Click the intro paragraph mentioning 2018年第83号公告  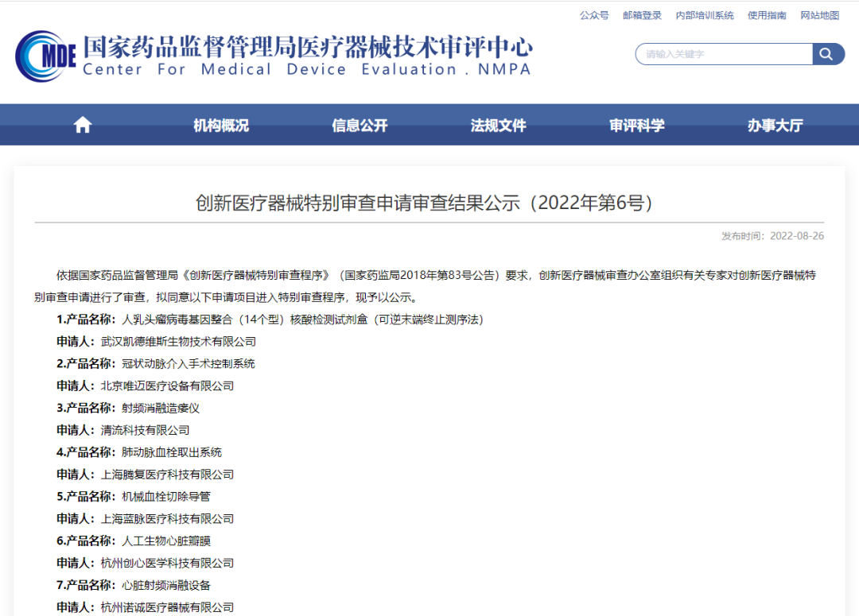click(x=425, y=286)
